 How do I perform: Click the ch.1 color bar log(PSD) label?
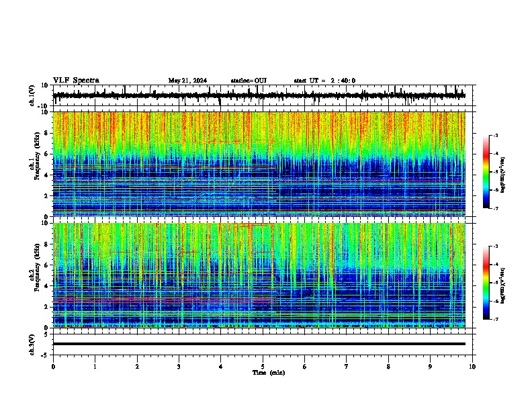pos(503,175)
